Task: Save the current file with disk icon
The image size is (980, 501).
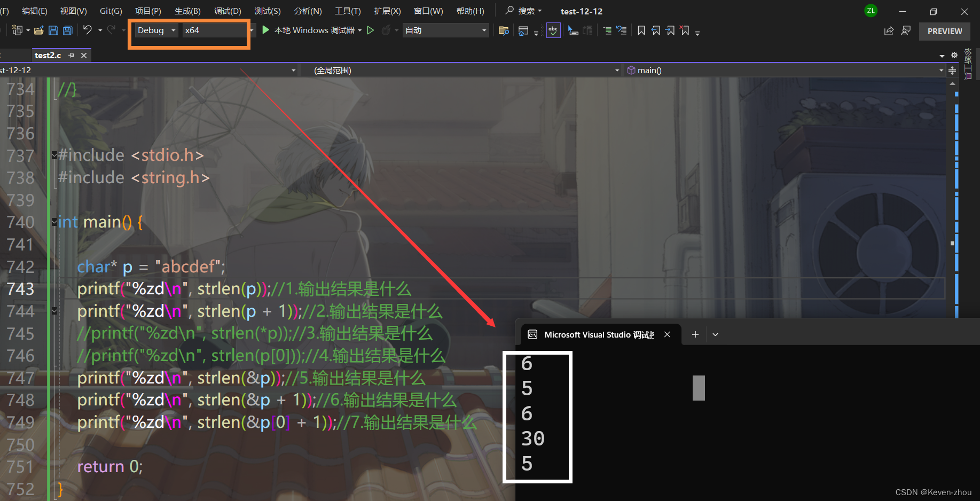Action: [53, 30]
